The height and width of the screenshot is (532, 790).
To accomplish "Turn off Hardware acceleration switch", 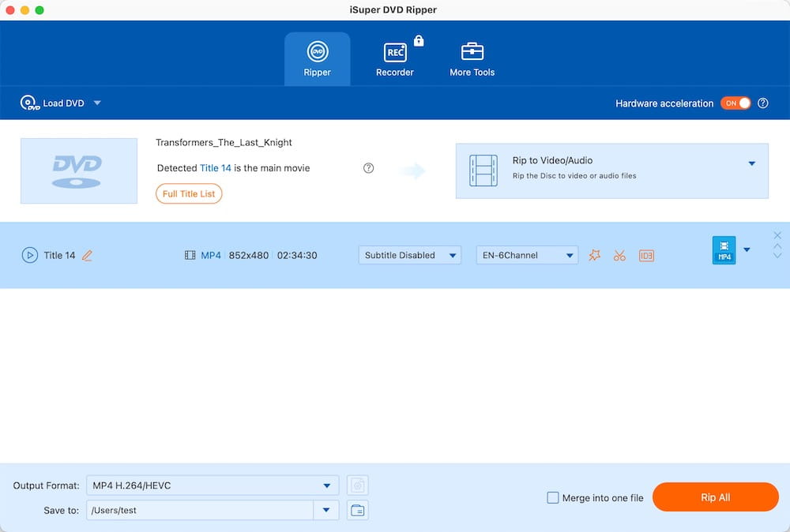I will [x=735, y=103].
